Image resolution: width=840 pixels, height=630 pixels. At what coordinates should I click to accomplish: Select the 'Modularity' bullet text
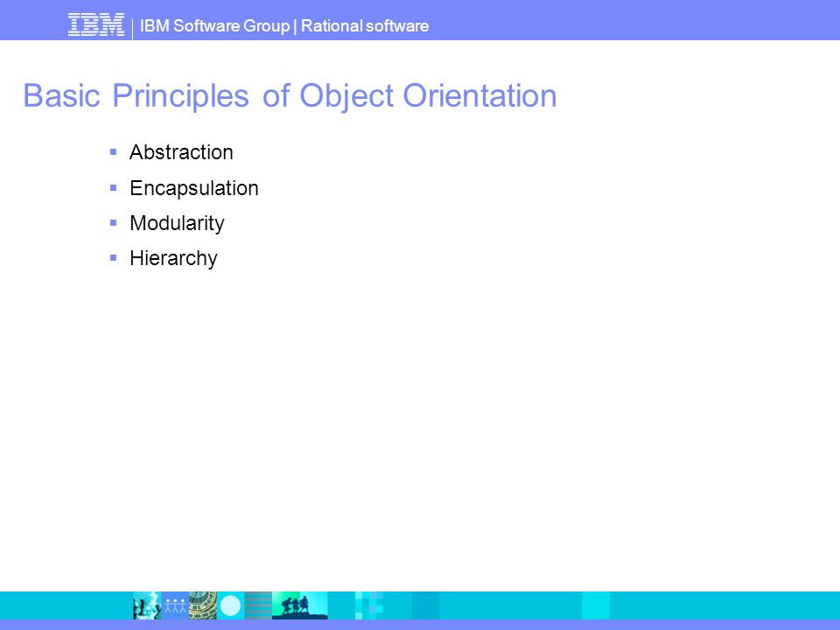[177, 223]
